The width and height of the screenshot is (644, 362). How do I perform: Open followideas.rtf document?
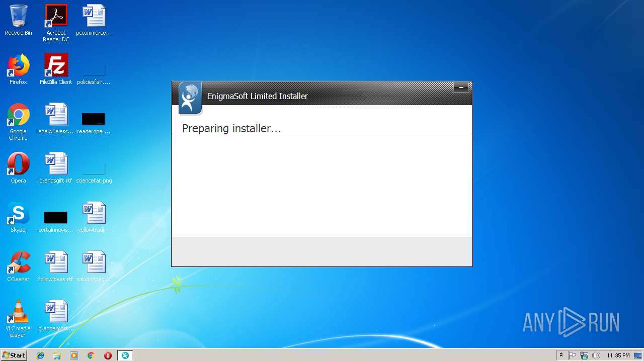point(56,266)
